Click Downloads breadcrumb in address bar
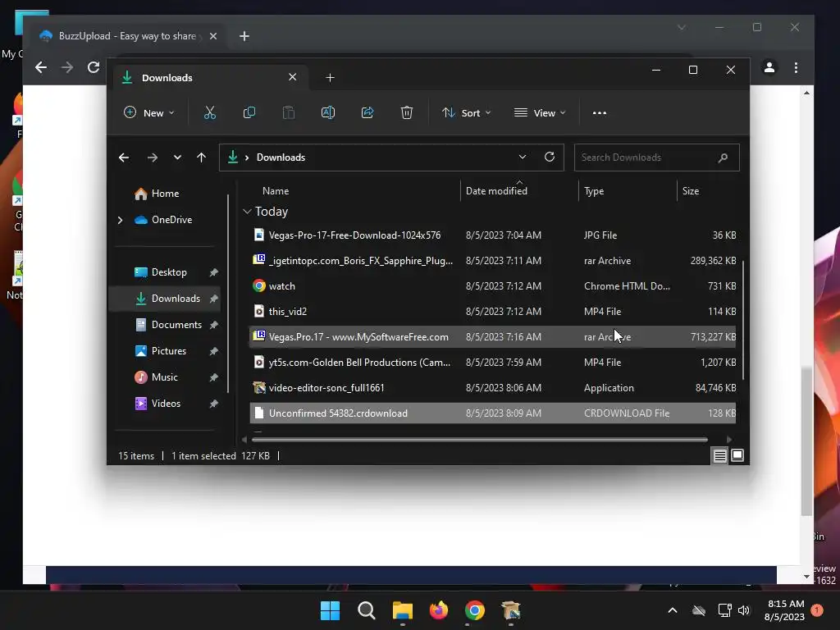840x630 pixels. click(x=281, y=157)
